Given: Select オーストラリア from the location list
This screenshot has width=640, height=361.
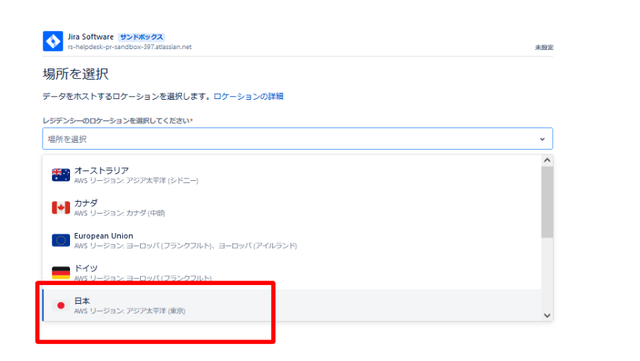Looking at the screenshot, I should tap(292, 175).
